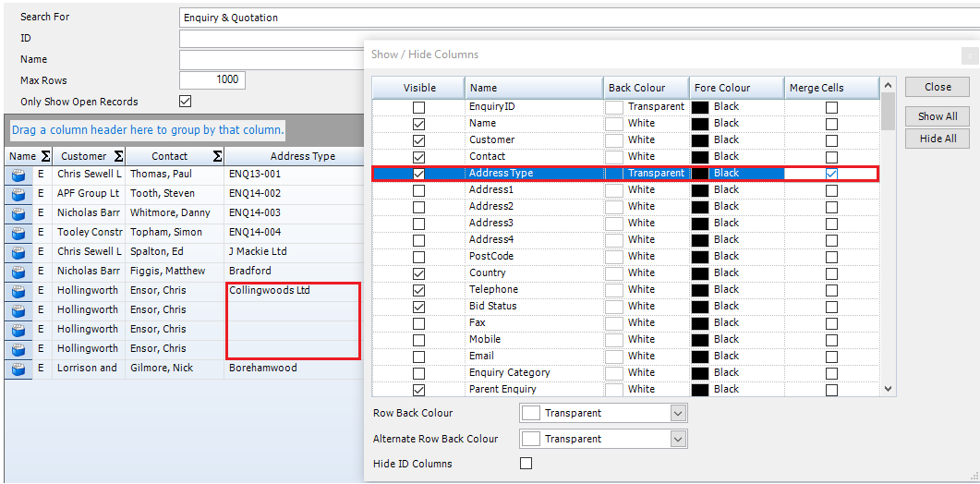Image resolution: width=980 pixels, height=484 pixels.
Task: Click column list scrollbar up arrow
Action: click(889, 85)
